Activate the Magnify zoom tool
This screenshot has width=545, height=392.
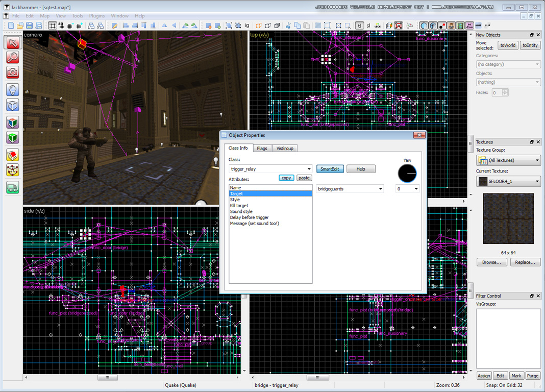point(13,57)
